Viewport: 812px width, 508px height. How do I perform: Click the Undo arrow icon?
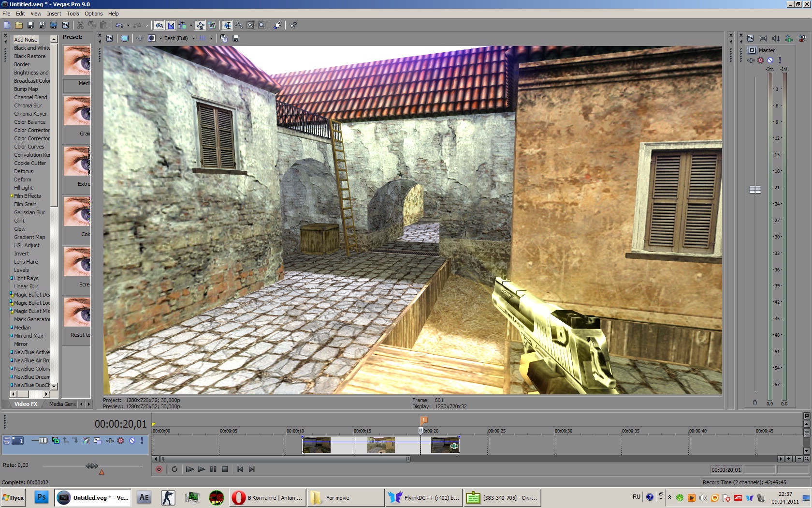pos(119,25)
